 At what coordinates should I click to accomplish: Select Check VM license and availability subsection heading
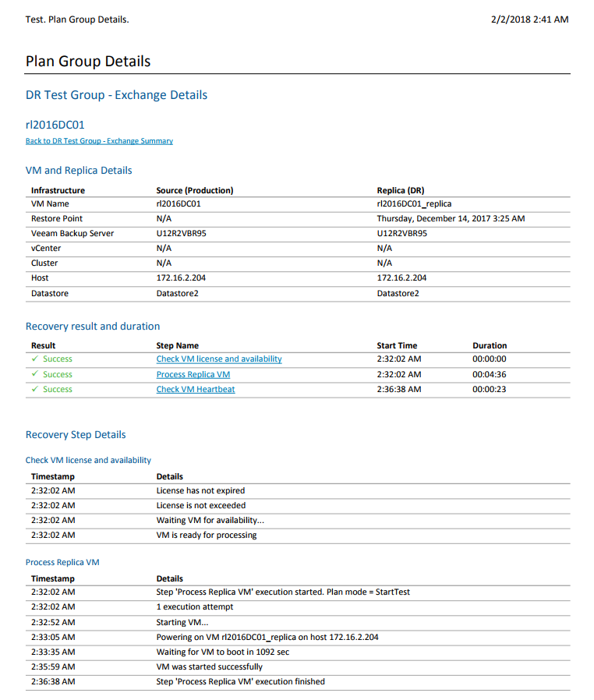coord(88,460)
